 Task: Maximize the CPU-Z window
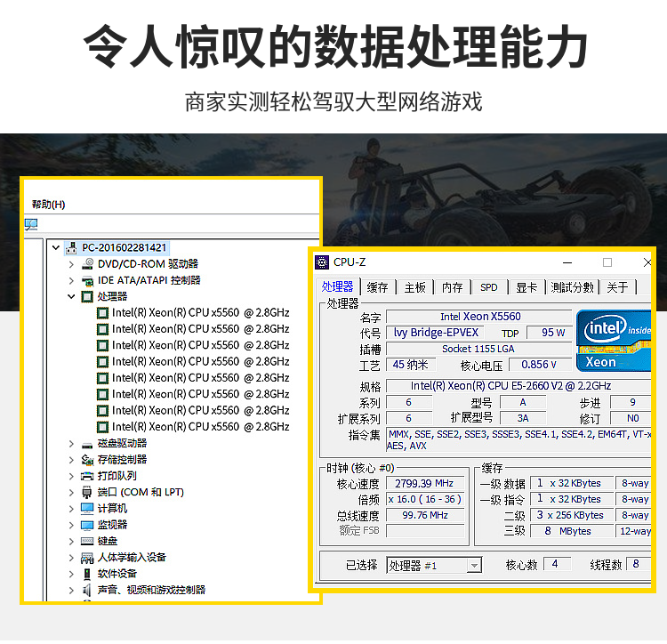click(x=607, y=263)
